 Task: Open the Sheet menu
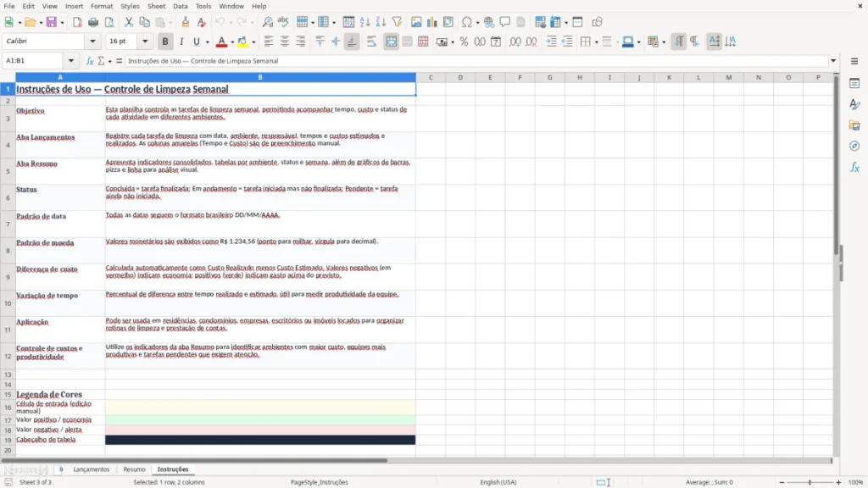click(156, 6)
